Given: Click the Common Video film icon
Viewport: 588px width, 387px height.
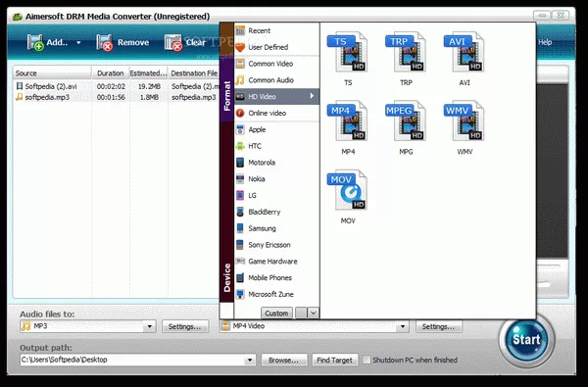Looking at the screenshot, I should click(240, 64).
